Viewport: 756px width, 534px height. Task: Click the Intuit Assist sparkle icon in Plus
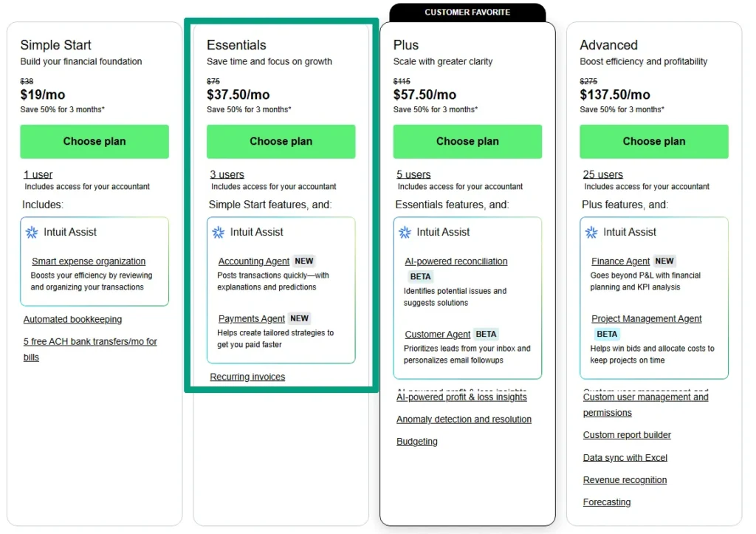pyautogui.click(x=404, y=232)
